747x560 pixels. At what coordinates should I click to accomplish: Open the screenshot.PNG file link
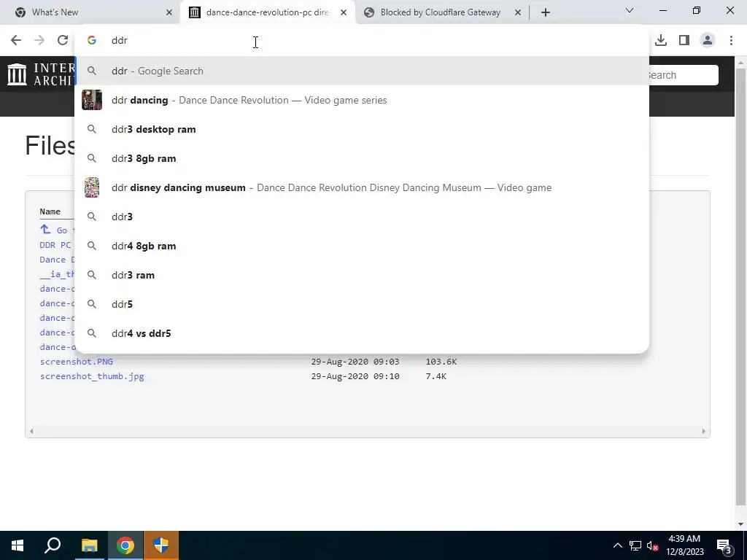click(x=76, y=362)
